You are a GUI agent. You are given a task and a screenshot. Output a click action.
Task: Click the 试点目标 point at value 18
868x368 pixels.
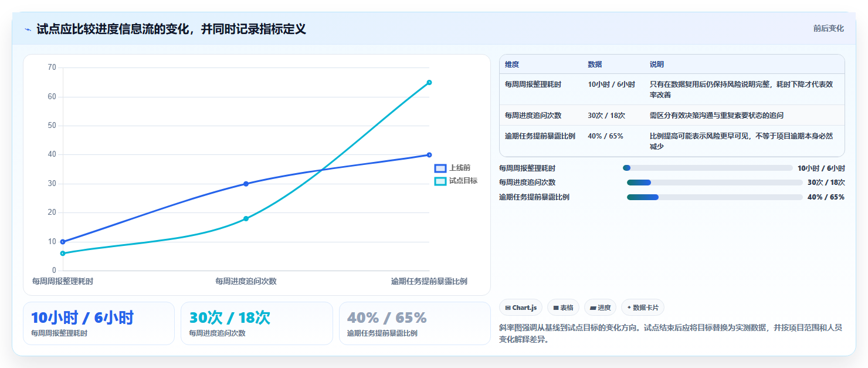[x=246, y=219]
